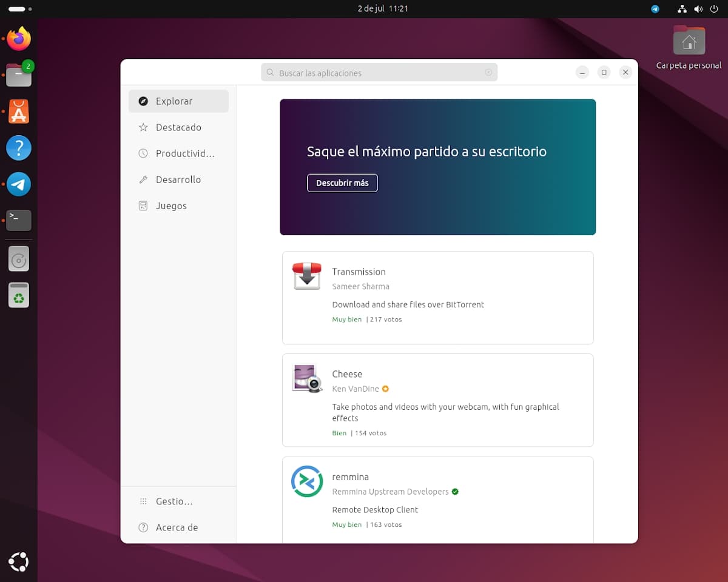Open the Juegos category
The height and width of the screenshot is (582, 728).
coord(178,206)
